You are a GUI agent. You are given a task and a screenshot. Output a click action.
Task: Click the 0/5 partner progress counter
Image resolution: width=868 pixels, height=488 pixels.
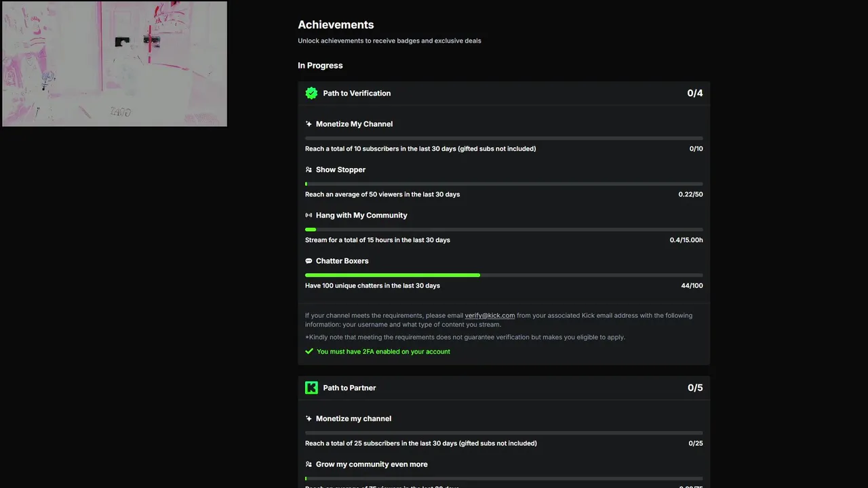(694, 388)
